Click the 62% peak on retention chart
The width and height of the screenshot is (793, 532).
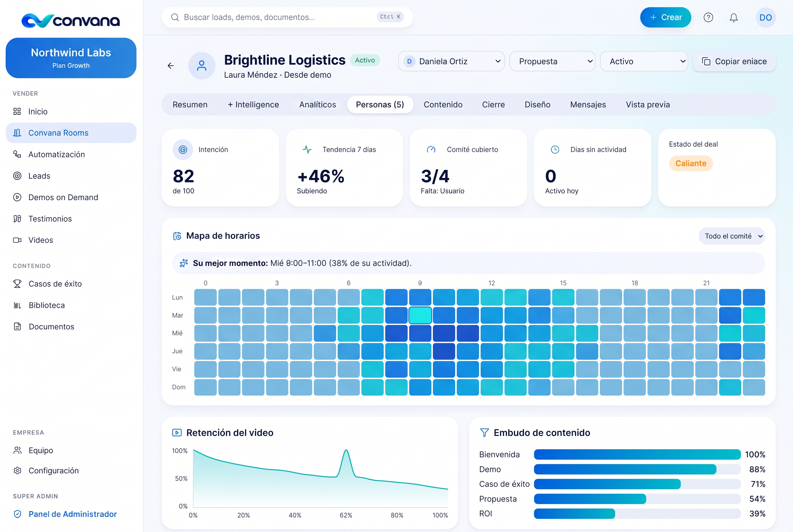(x=346, y=450)
